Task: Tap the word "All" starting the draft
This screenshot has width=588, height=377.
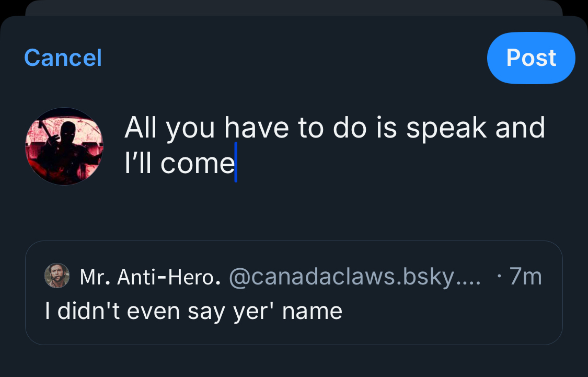Action: click(x=141, y=128)
